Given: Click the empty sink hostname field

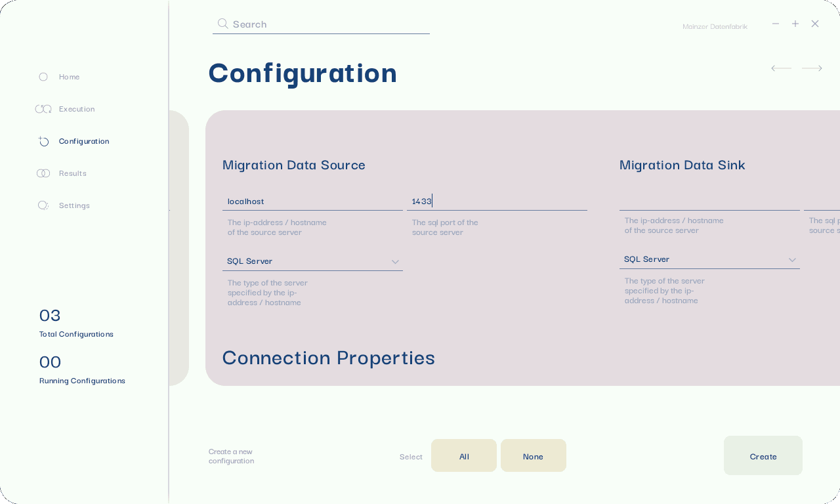Looking at the screenshot, I should (709, 200).
